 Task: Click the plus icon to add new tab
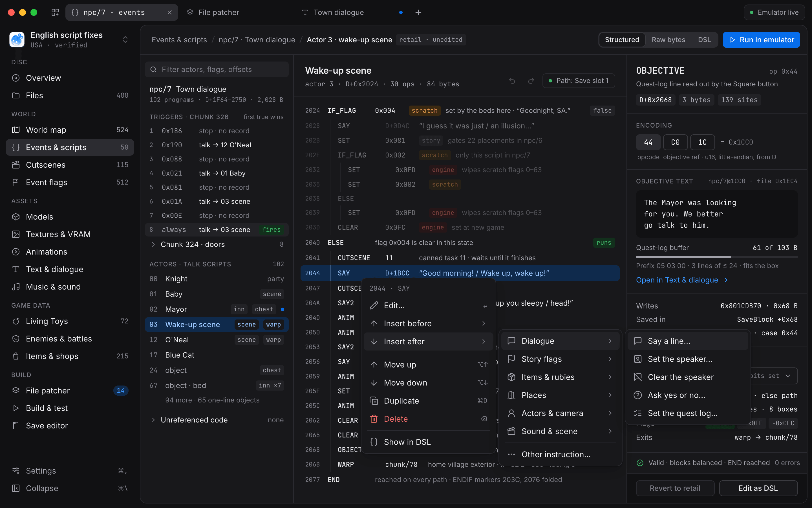418,12
